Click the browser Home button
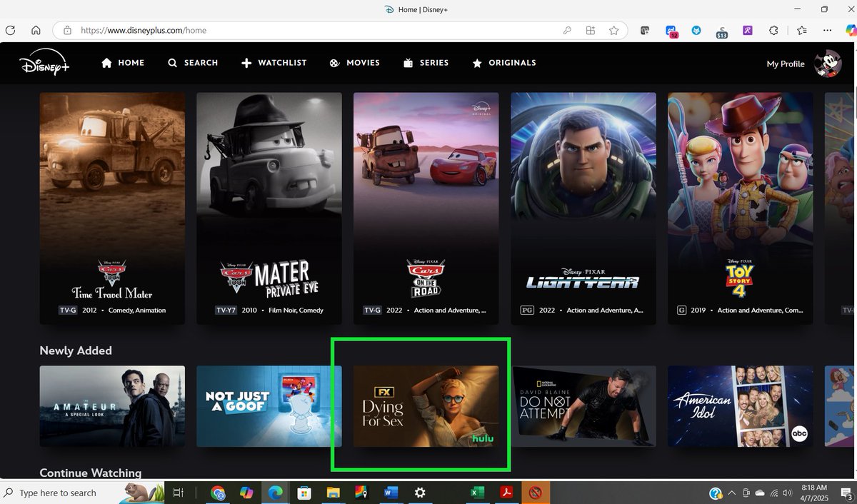The height and width of the screenshot is (504, 857). (x=36, y=31)
